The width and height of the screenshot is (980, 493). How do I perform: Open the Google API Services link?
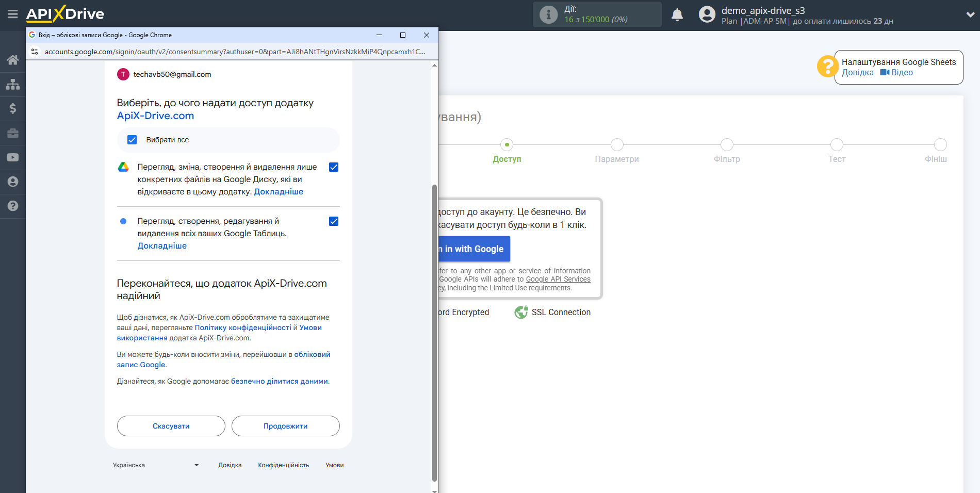pyautogui.click(x=558, y=279)
